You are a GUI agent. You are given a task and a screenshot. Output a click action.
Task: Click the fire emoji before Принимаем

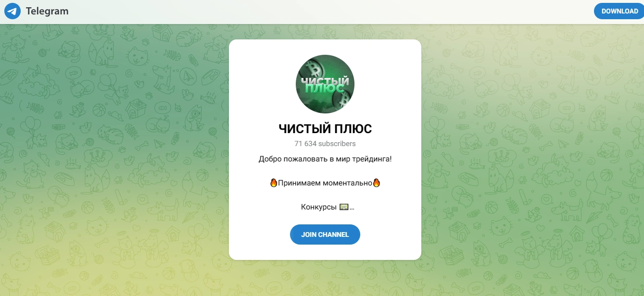pos(274,183)
